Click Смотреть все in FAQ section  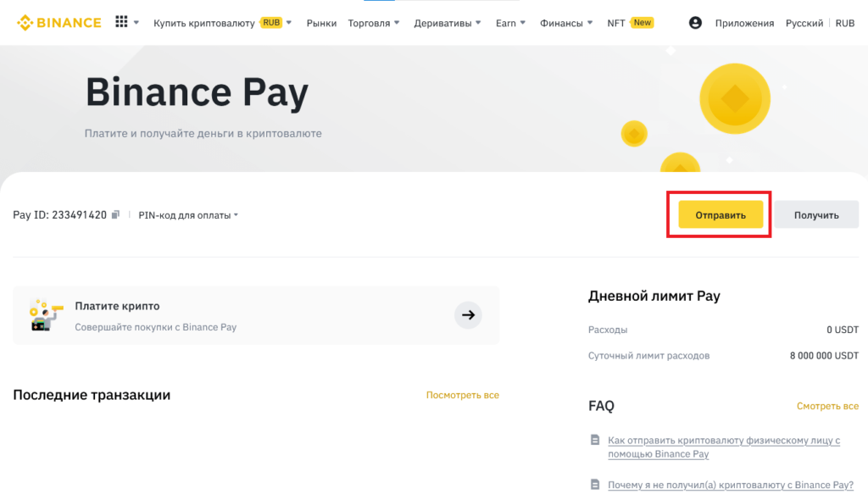[827, 406]
